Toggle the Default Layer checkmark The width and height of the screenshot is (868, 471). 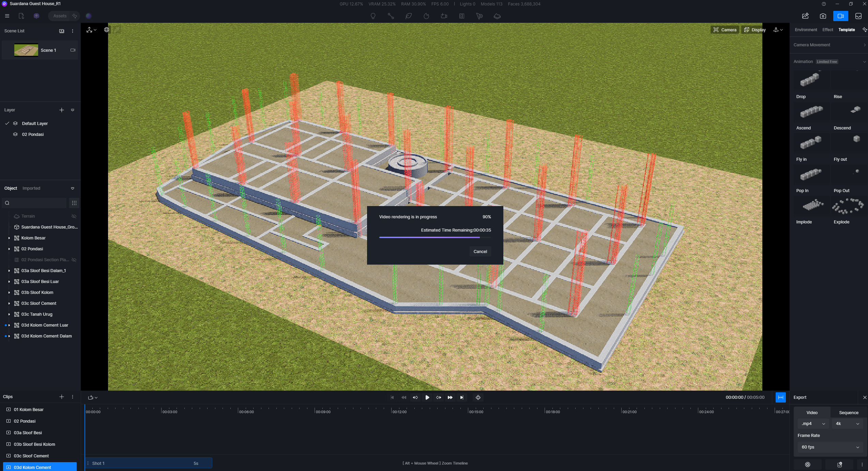pyautogui.click(x=7, y=123)
